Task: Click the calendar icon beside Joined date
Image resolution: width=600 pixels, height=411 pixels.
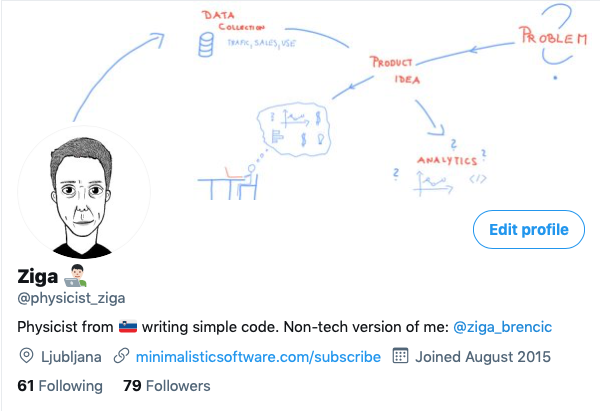Action: 401,356
